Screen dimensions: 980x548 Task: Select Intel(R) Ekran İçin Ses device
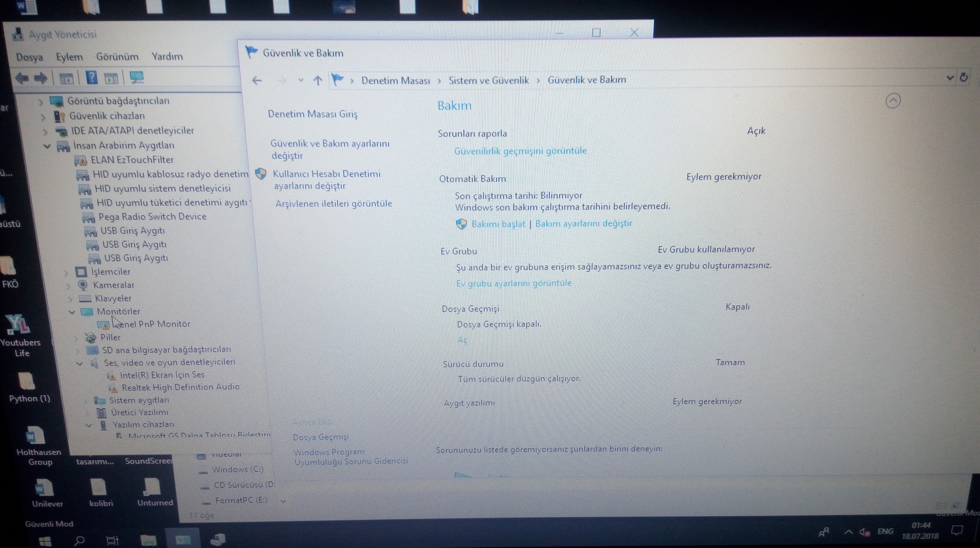(162, 375)
